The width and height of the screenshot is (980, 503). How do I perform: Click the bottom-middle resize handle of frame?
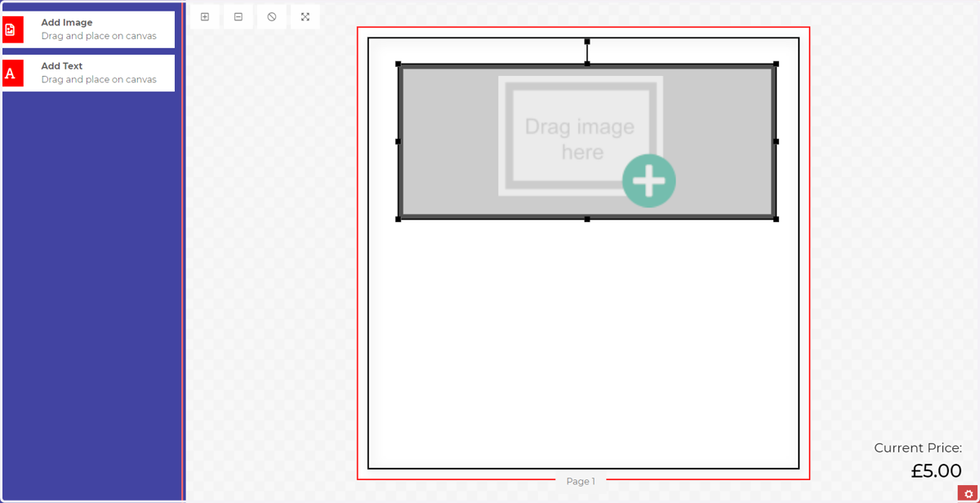[x=587, y=219]
